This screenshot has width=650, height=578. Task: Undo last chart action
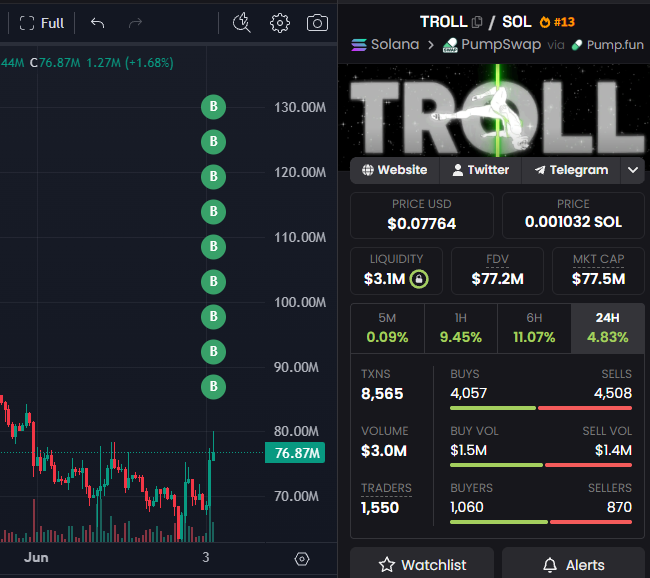pos(97,23)
